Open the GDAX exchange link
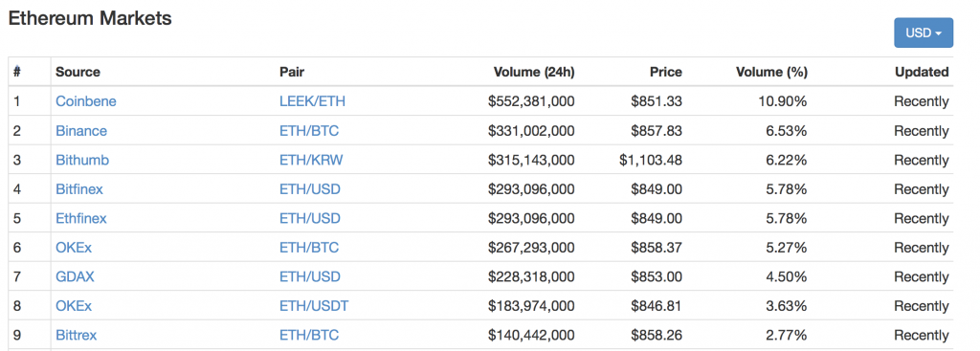This screenshot has width=980, height=351. (75, 276)
